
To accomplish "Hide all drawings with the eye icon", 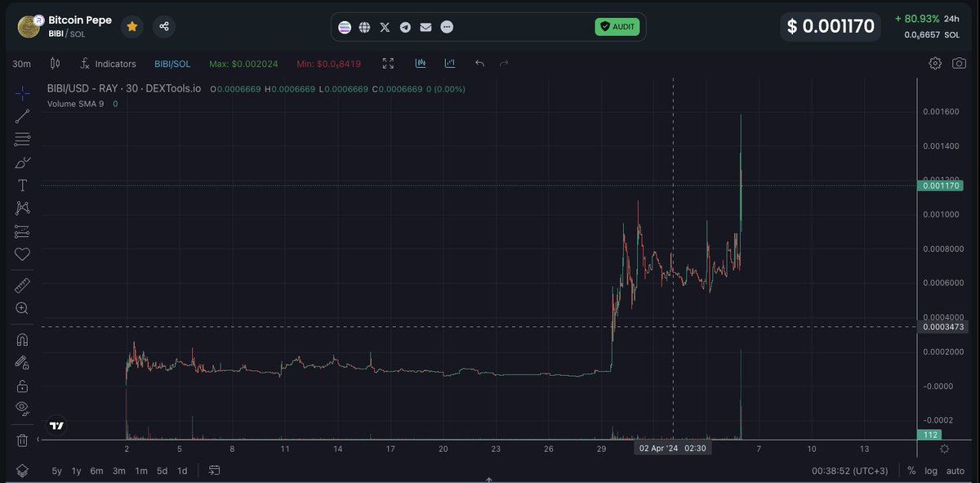I will [22, 408].
